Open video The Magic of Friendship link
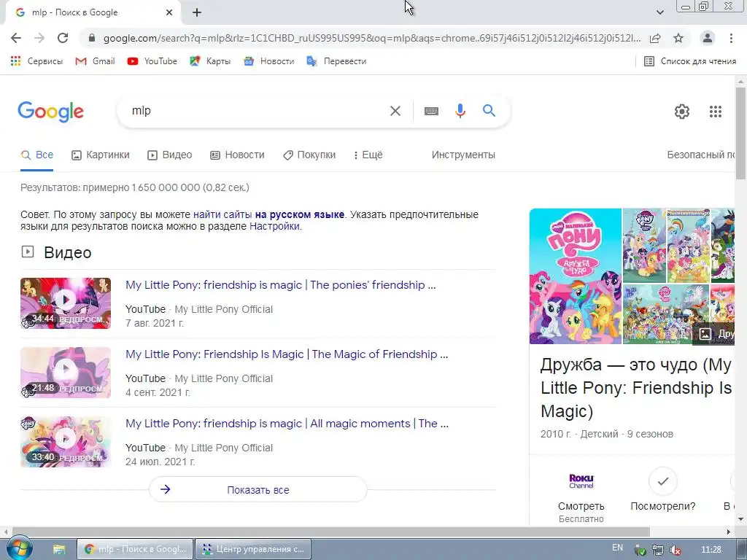This screenshot has height=560, width=747. [287, 354]
